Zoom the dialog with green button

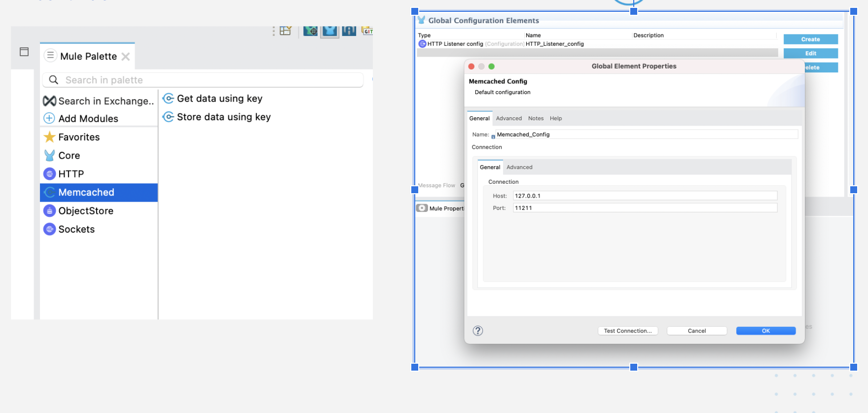(x=491, y=67)
